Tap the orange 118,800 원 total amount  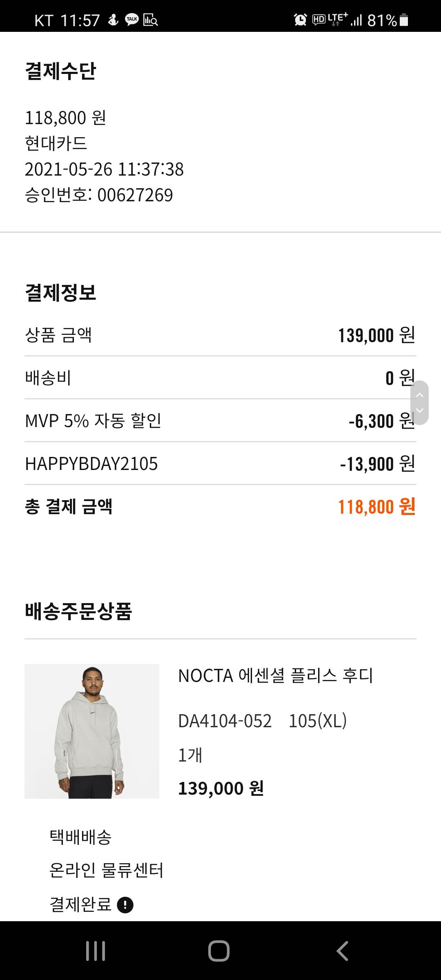click(376, 507)
